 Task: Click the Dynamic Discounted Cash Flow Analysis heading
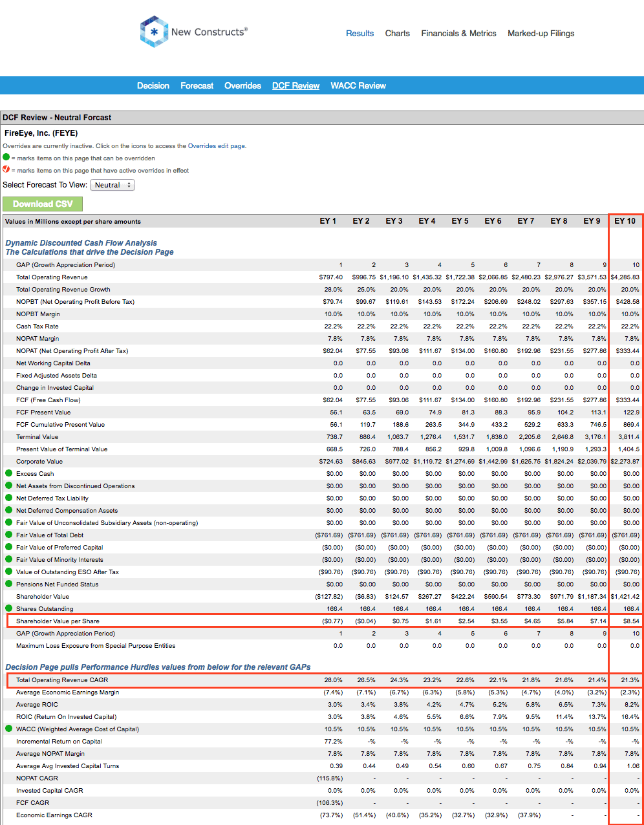[81, 243]
